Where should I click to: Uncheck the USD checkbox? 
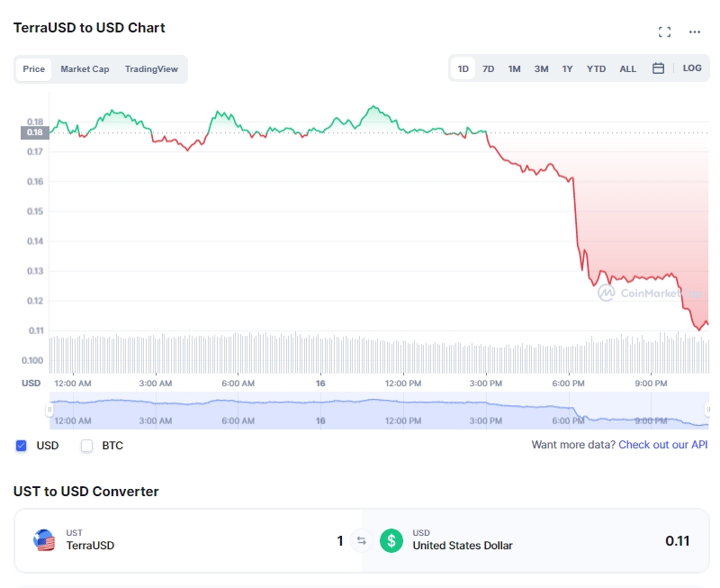point(21,446)
